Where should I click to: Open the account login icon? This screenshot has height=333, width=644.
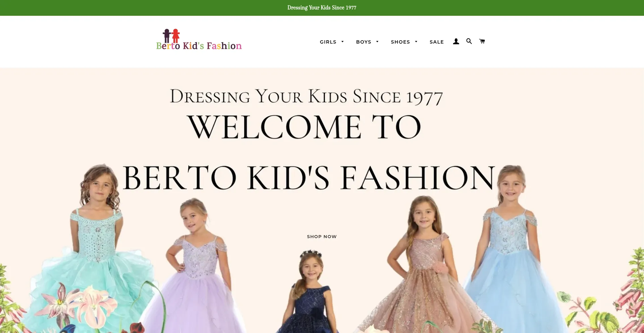pos(456,42)
